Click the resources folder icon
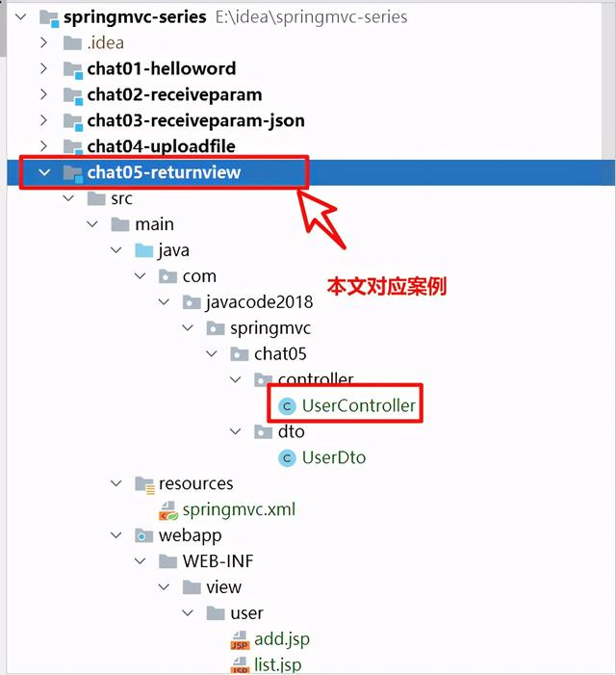 (x=144, y=484)
